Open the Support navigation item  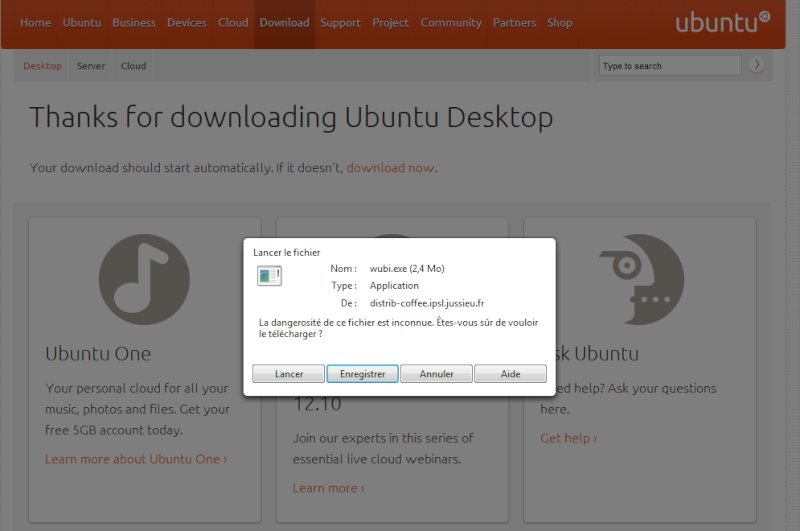pos(340,23)
